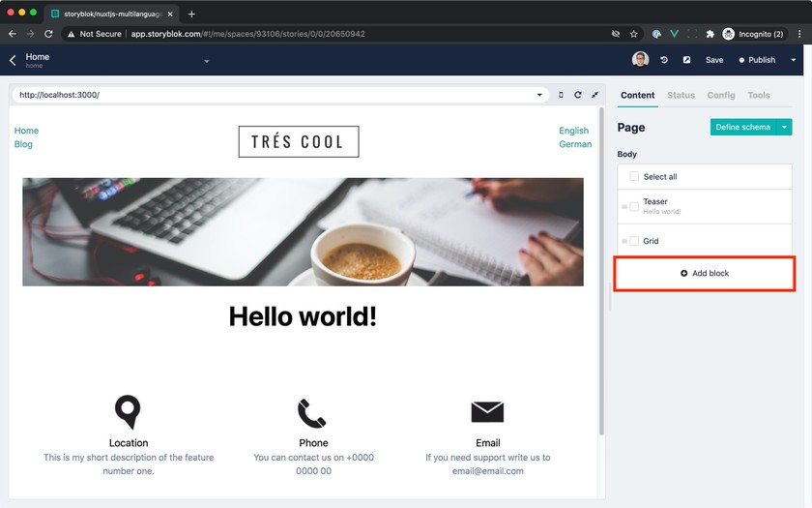
Task: Click the Location feature title
Action: pyautogui.click(x=129, y=443)
